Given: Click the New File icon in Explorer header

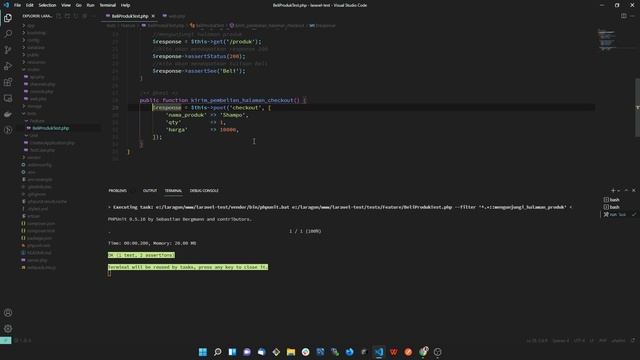Looking at the screenshot, I should click(59, 16).
